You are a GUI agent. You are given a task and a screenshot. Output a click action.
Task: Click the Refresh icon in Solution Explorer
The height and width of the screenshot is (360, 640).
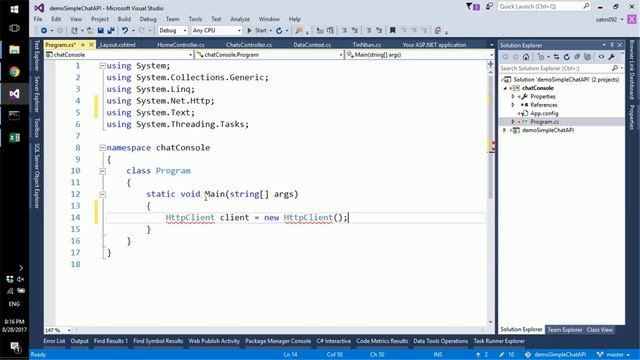click(567, 57)
